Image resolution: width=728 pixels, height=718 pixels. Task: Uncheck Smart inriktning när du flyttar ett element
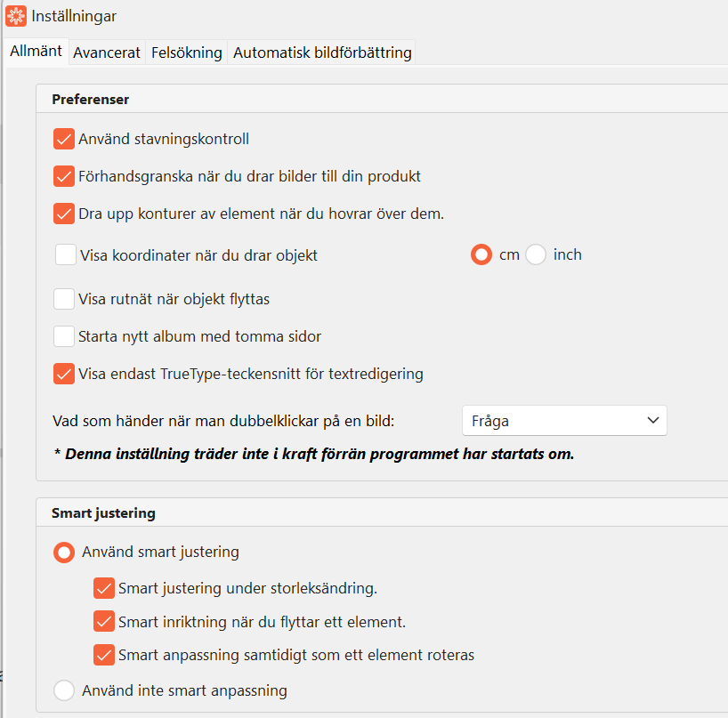(x=103, y=621)
